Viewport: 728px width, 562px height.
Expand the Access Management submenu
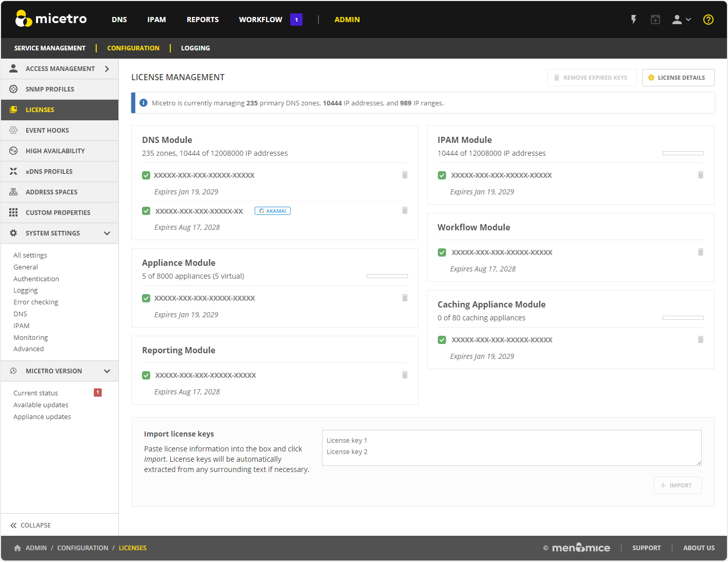tap(107, 69)
